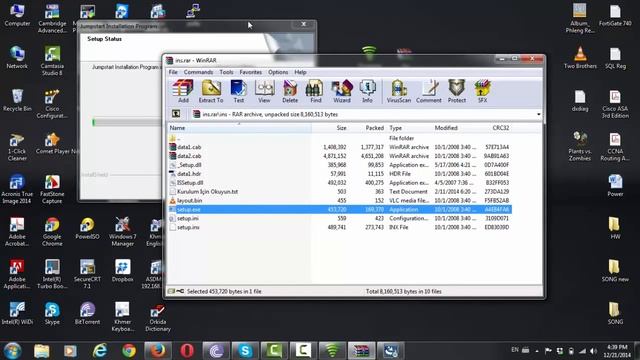The image size is (640, 360).
Task: Sort by the Modified column header
Action: click(456, 128)
